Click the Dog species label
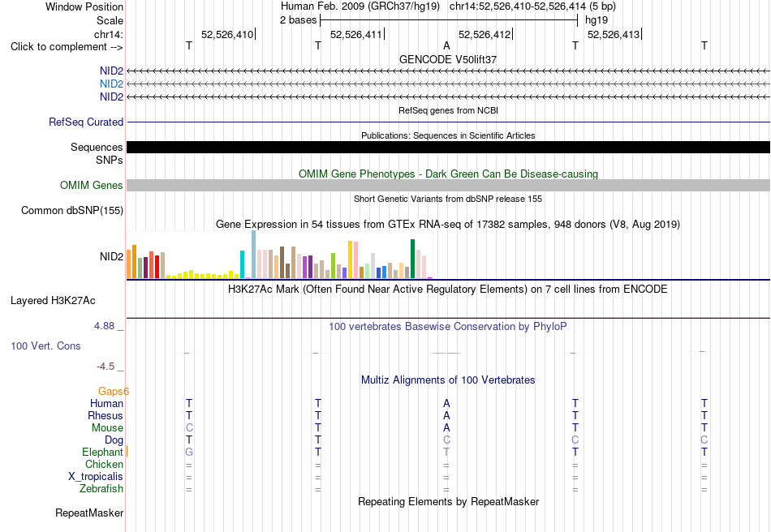Image resolution: width=771 pixels, height=532 pixels. click(114, 440)
